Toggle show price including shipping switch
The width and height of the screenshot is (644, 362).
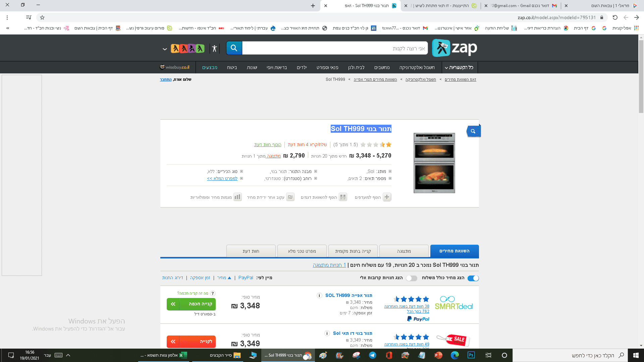(473, 278)
